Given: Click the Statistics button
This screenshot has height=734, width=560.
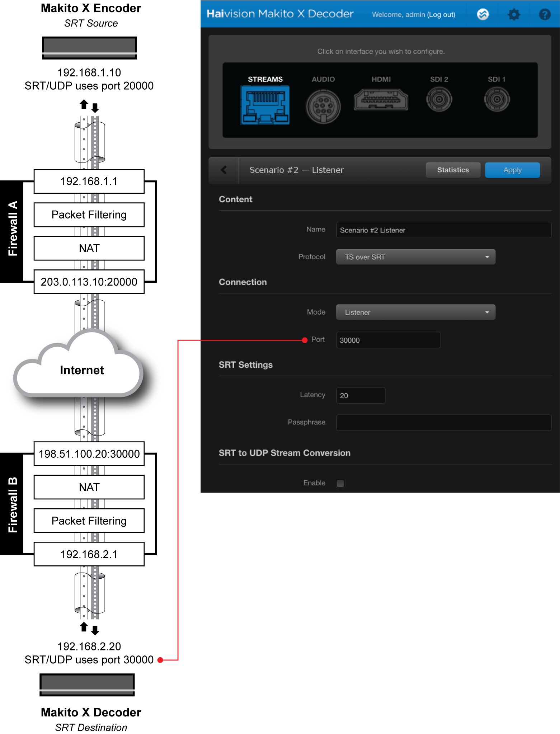Looking at the screenshot, I should coord(453,170).
